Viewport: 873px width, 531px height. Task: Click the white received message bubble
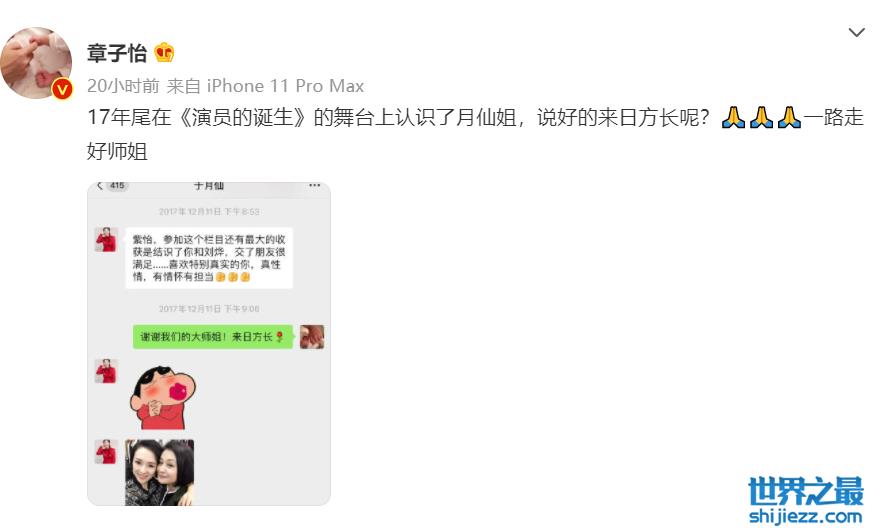[209, 258]
